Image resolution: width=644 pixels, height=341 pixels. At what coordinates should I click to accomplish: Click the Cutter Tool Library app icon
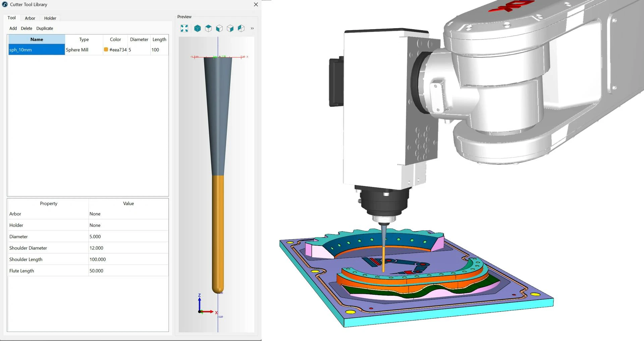pyautogui.click(x=4, y=4)
